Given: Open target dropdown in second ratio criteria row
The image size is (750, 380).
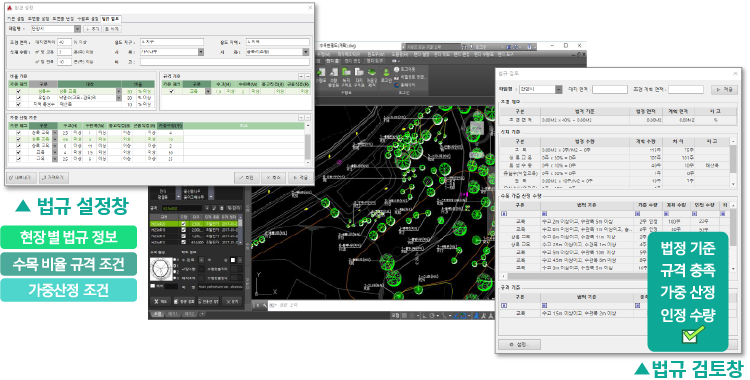Looking at the screenshot, I should coord(119,98).
